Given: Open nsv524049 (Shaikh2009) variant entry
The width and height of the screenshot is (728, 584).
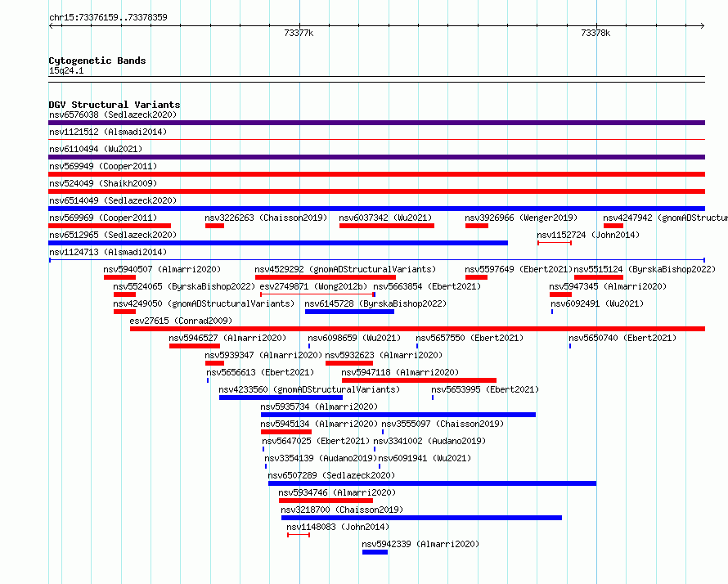Looking at the screenshot, I should coord(103,183).
